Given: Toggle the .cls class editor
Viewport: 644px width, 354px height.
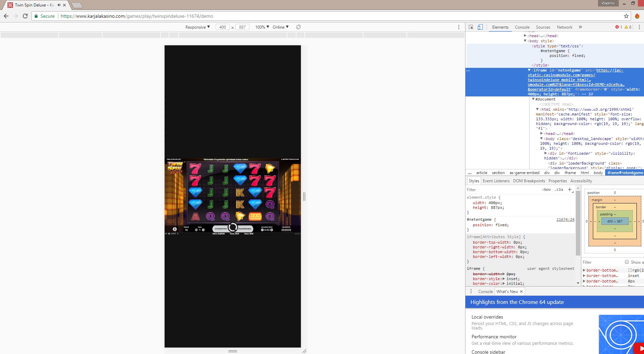Looking at the screenshot, I should tap(559, 190).
